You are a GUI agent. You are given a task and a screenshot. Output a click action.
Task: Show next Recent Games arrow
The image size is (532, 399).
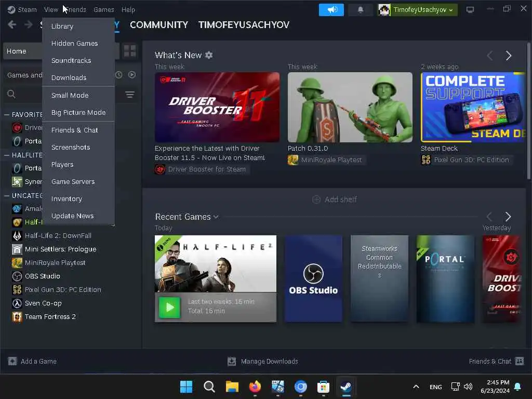[508, 217]
